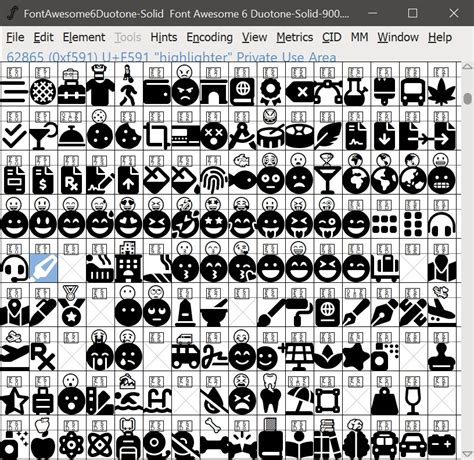This screenshot has height=460, width=474.
Task: Select the grip horizontal dots glyph
Action: pos(384,224)
